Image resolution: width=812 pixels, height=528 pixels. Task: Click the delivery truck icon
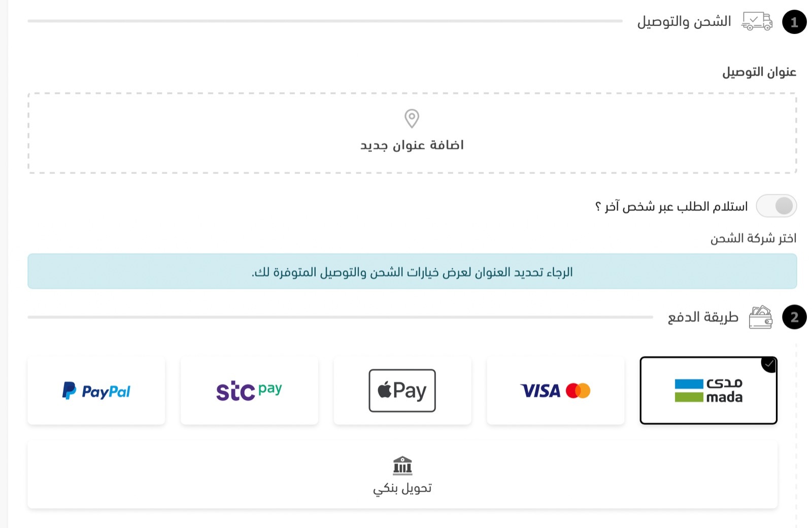(x=757, y=21)
